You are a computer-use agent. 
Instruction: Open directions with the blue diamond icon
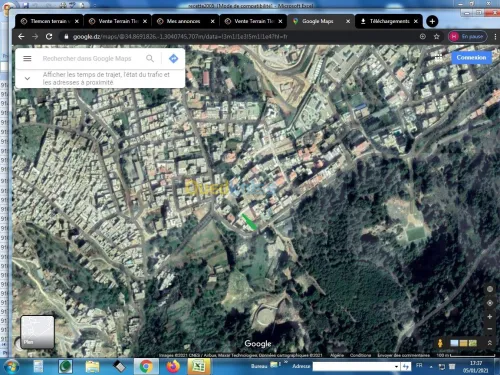pos(173,59)
